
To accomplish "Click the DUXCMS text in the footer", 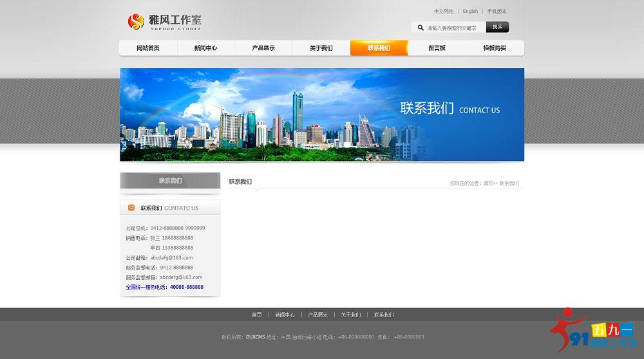I will [x=256, y=337].
